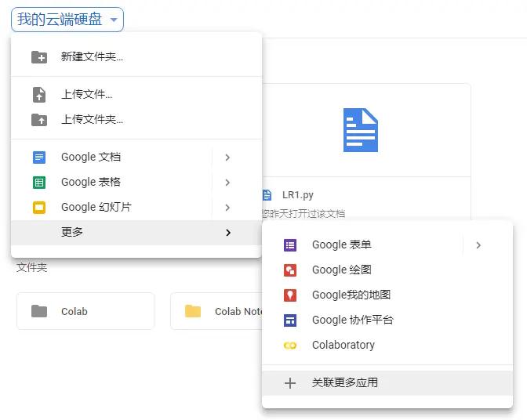Click the Colaboratory CO icon

[290, 346]
